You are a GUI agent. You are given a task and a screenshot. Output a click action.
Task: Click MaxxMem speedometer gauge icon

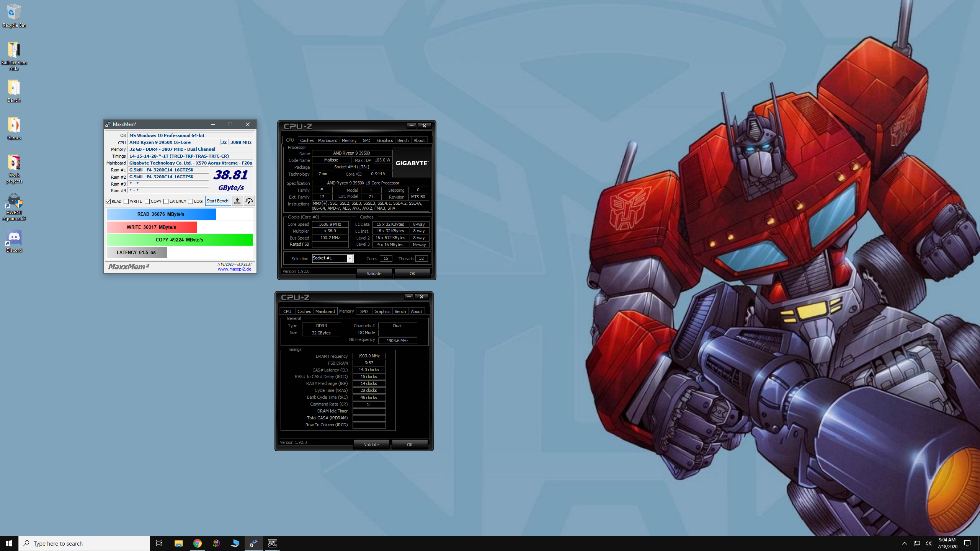[249, 201]
